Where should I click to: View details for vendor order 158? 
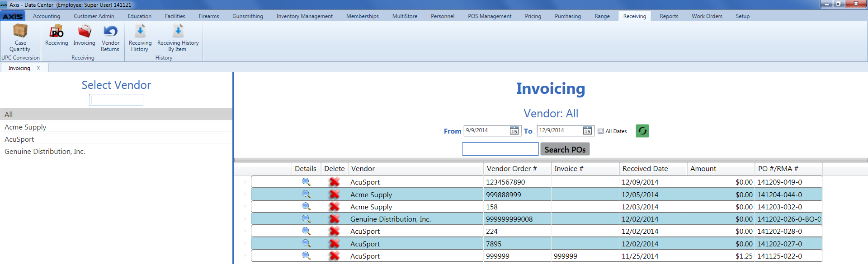306,206
